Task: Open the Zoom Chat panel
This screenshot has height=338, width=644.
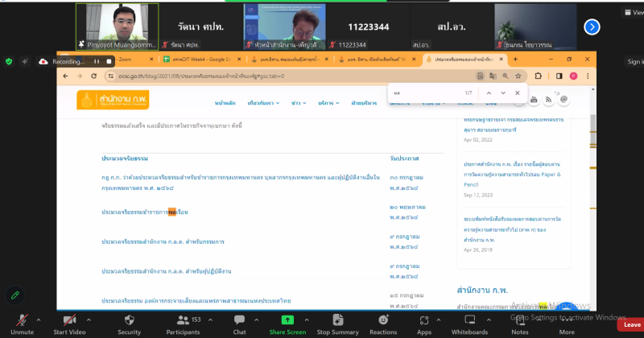Action: 239,324
